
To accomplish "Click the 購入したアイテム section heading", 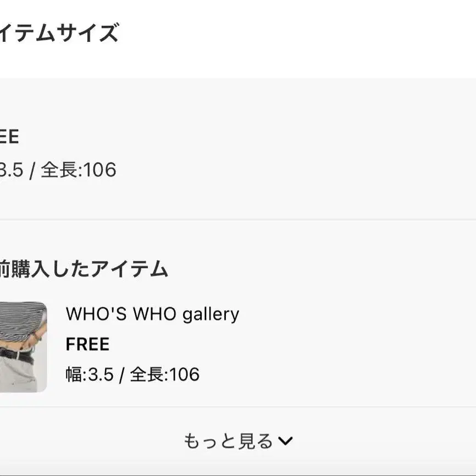I will 84,268.
